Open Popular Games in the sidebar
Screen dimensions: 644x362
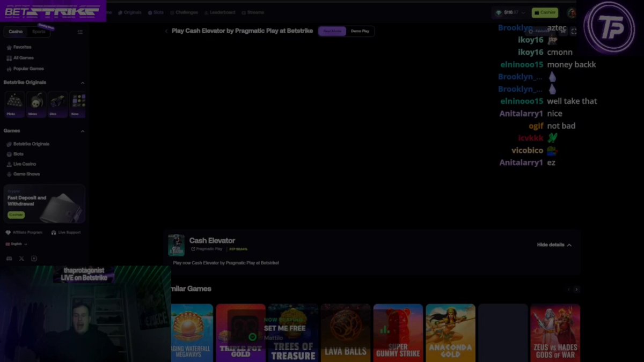(25, 69)
